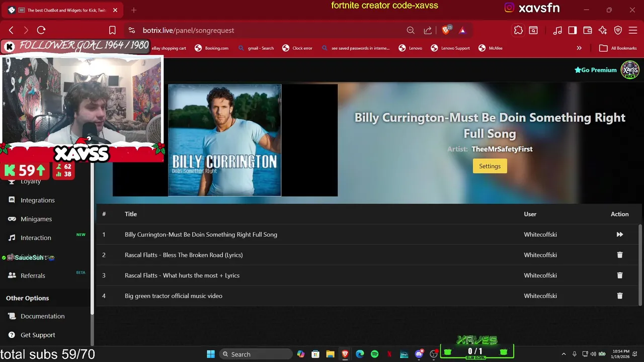The image size is (644, 362).
Task: Open Brave VPN shield icon
Action: 618,30
